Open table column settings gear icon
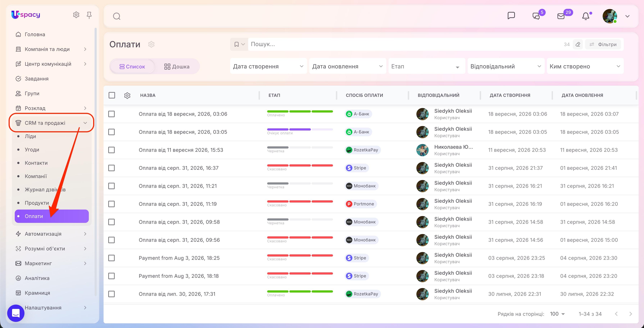644x328 pixels. point(127,95)
